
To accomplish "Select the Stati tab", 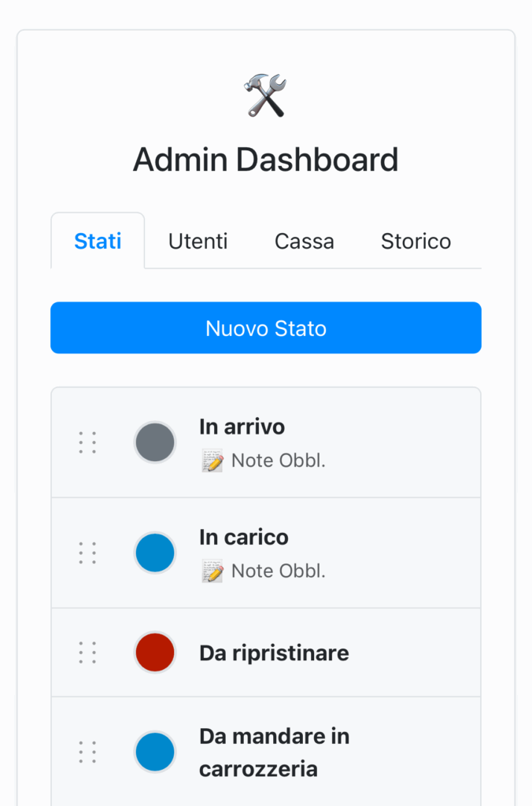I will pos(98,241).
